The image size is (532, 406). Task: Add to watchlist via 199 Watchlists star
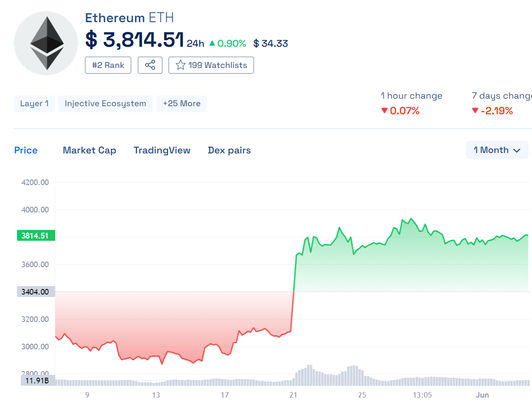pyautogui.click(x=211, y=65)
